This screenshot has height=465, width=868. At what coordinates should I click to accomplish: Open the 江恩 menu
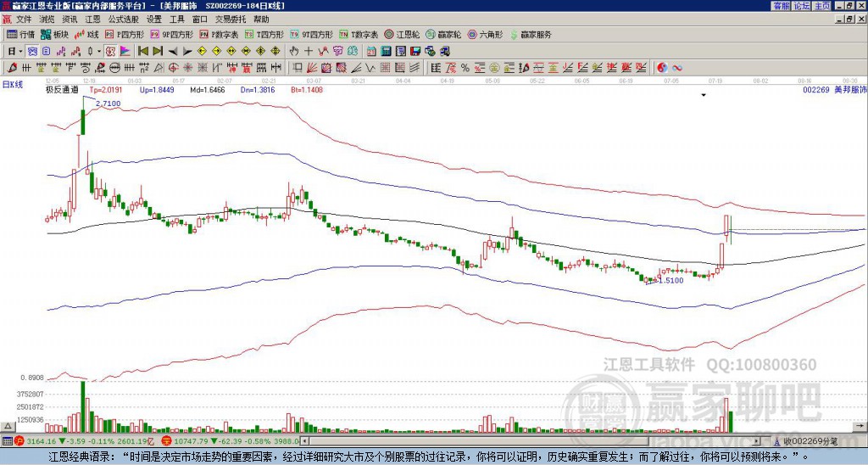[92, 20]
